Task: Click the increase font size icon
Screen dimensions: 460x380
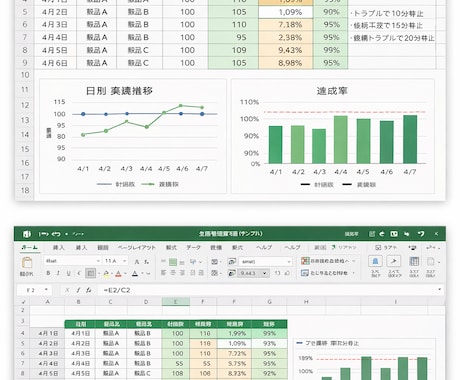Action: pyautogui.click(x=137, y=262)
